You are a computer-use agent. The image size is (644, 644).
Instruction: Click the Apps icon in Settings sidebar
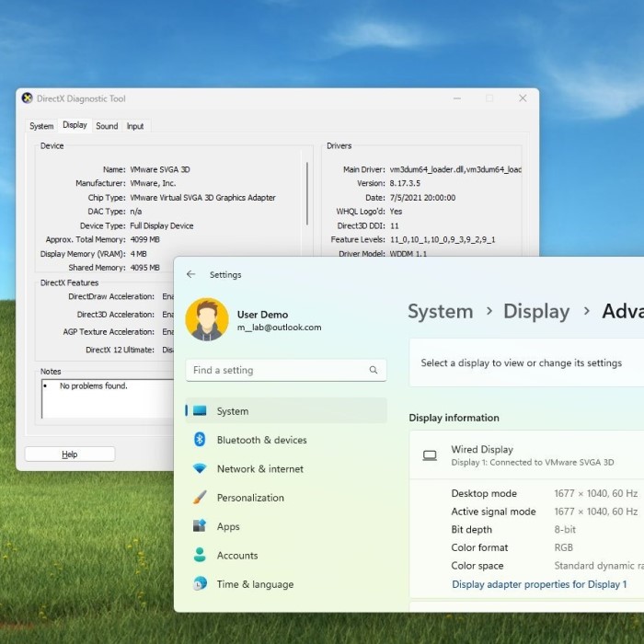[x=200, y=526]
